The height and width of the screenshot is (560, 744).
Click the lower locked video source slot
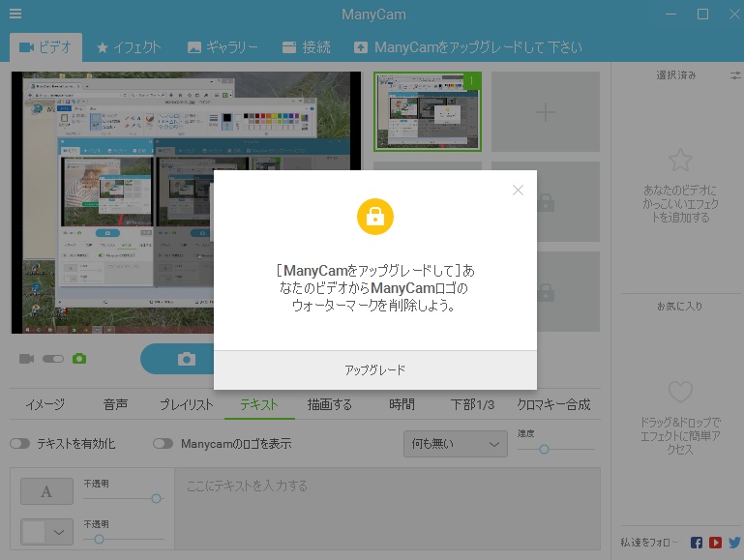pyautogui.click(x=569, y=292)
